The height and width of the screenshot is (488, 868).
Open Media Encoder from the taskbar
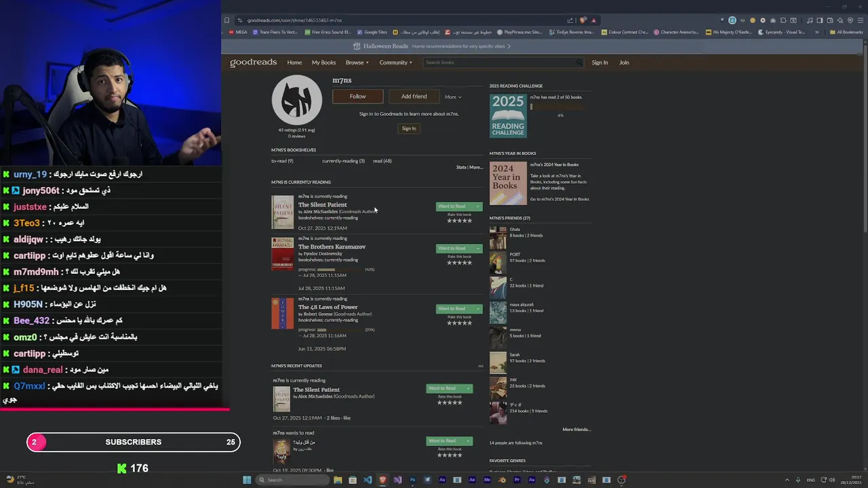[x=487, y=480]
